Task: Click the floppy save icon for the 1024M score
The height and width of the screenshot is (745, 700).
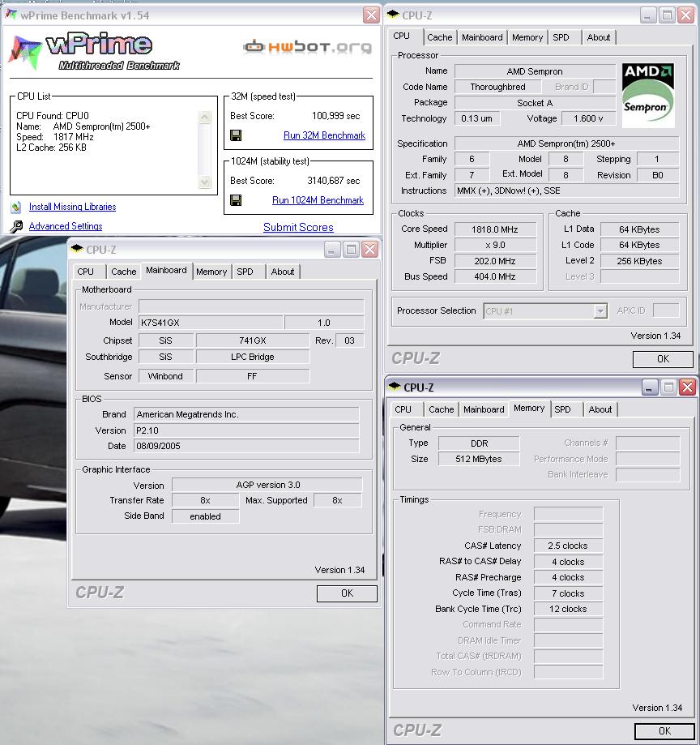Action: 236,200
